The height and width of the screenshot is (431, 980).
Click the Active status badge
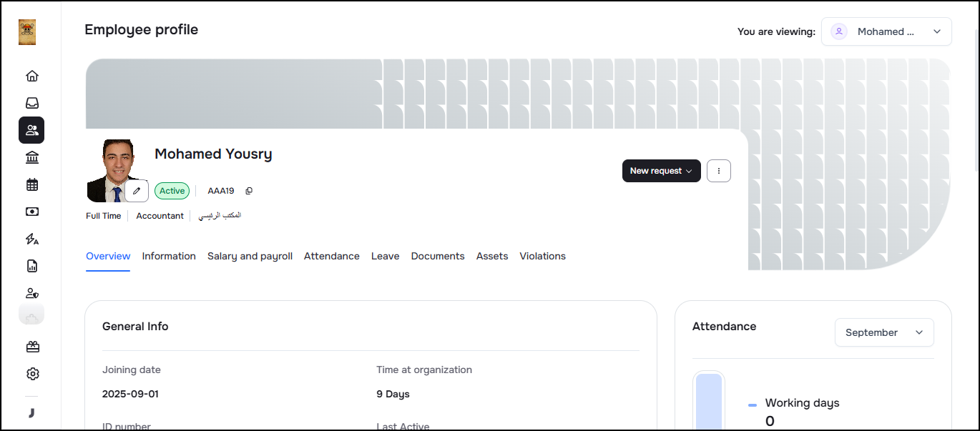click(172, 191)
